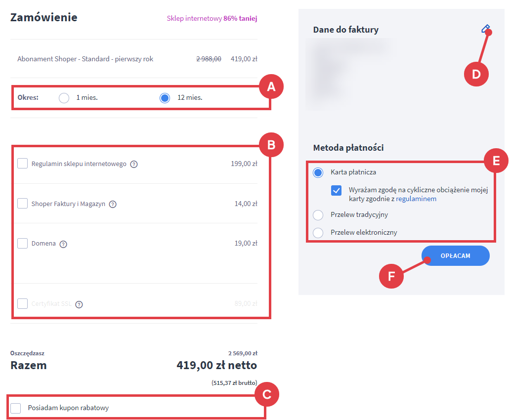This screenshot has width=510, height=420.
Task: Select Przelew elektroniczny payment option
Action: point(318,232)
